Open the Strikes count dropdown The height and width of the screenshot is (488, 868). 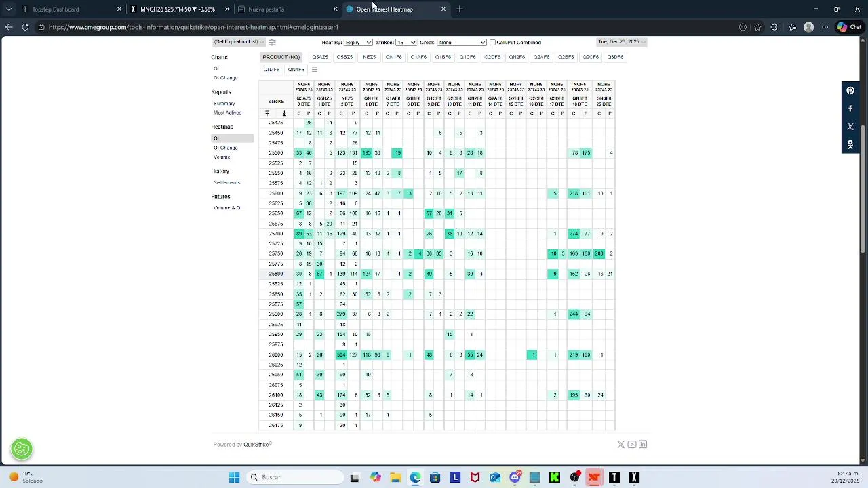point(406,42)
